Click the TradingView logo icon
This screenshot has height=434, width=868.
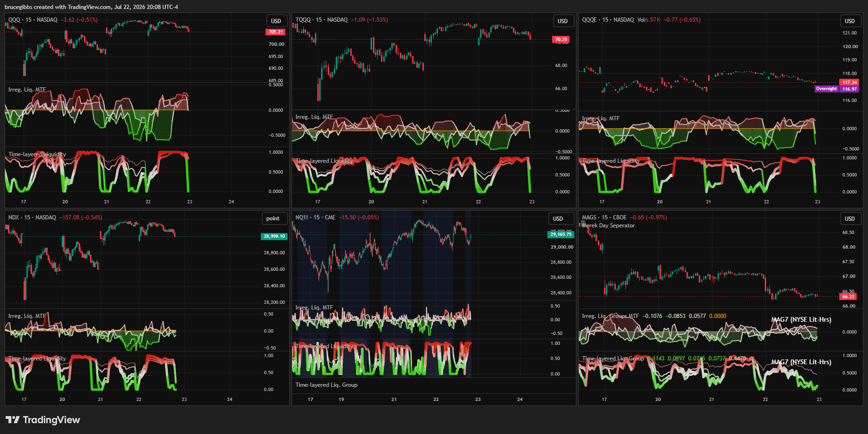(x=13, y=420)
